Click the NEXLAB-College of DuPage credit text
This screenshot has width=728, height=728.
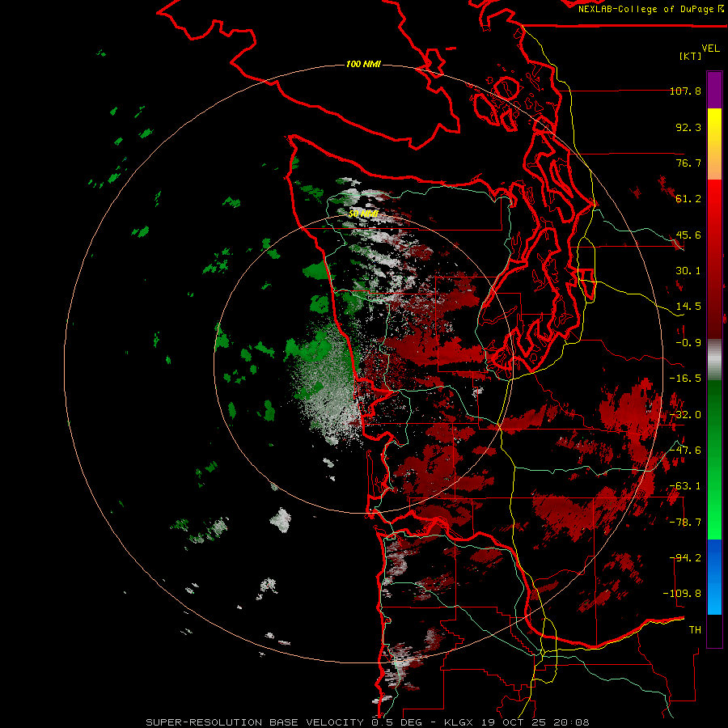coord(650,9)
